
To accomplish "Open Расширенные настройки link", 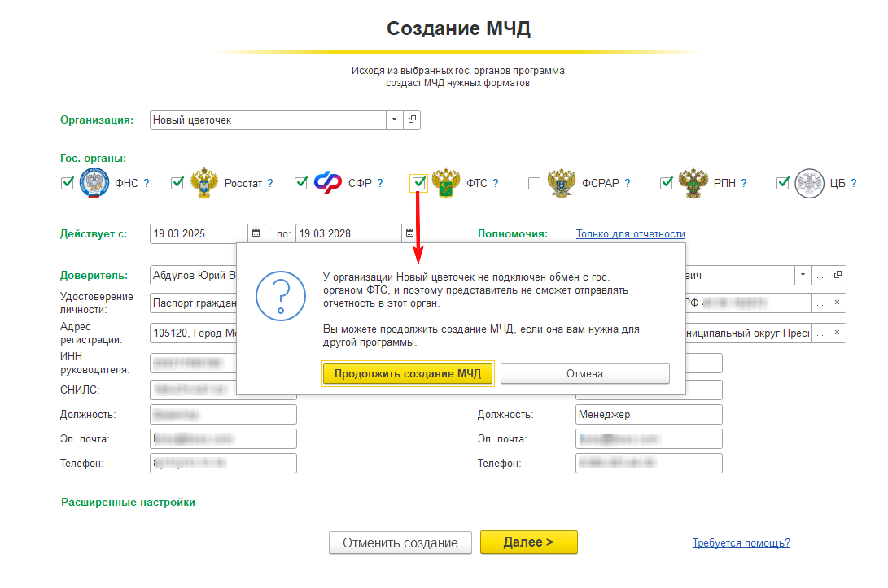I will click(x=128, y=502).
